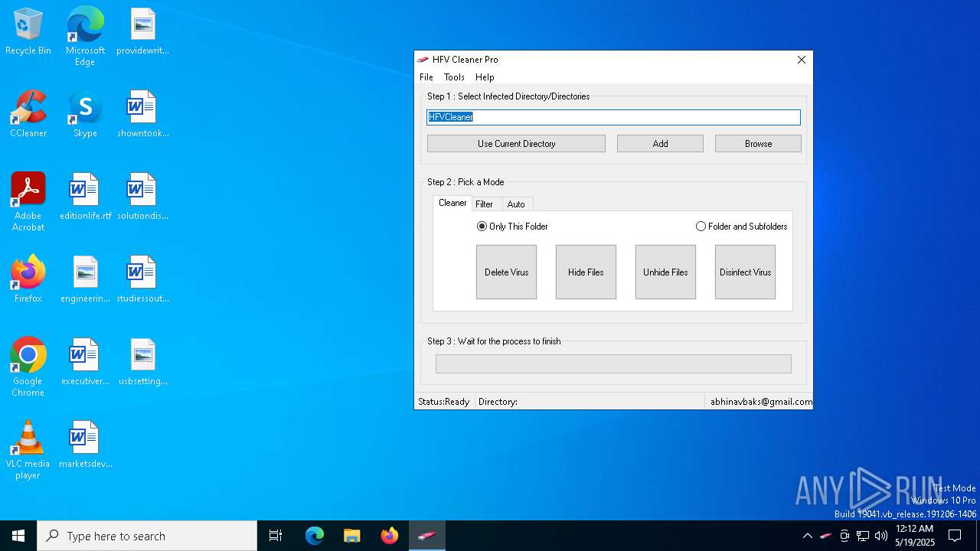980x551 pixels.
Task: Close the HFV Cleaner Pro window
Action: point(801,60)
